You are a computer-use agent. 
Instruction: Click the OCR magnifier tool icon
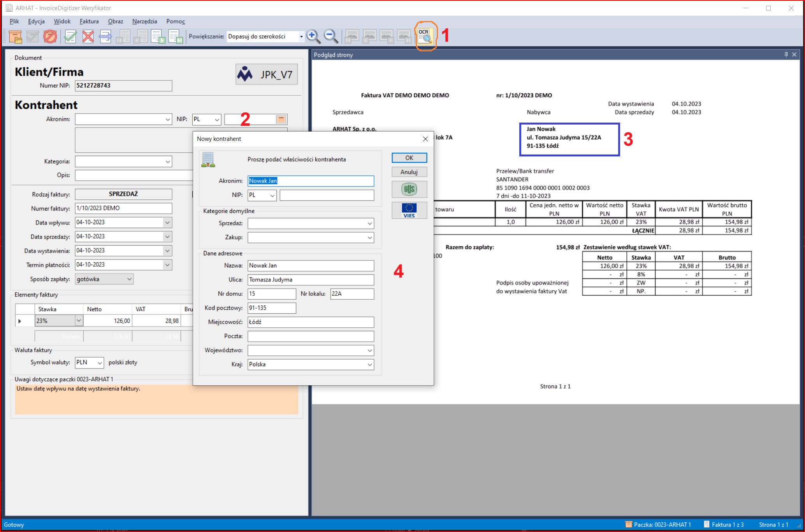(x=425, y=36)
